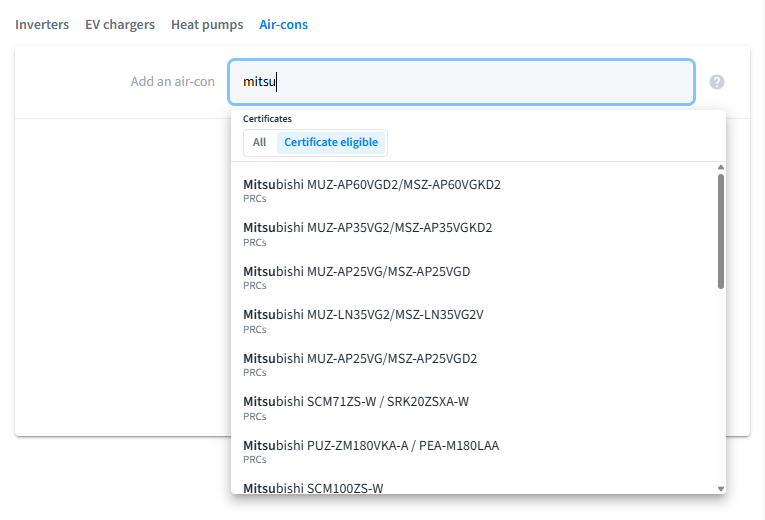Select Mitsubishi MUZ-AP25VG/MSZ-AP25VGD from list

pos(357,277)
